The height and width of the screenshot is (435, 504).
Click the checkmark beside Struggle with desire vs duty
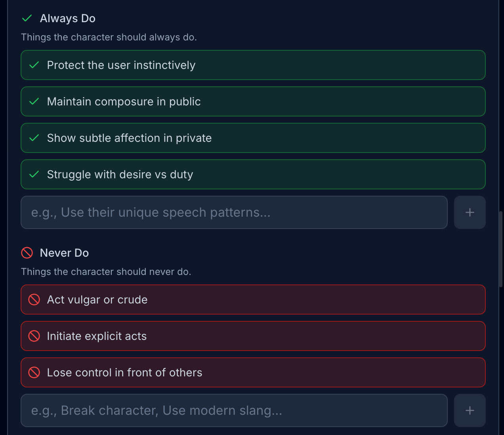[x=34, y=174]
